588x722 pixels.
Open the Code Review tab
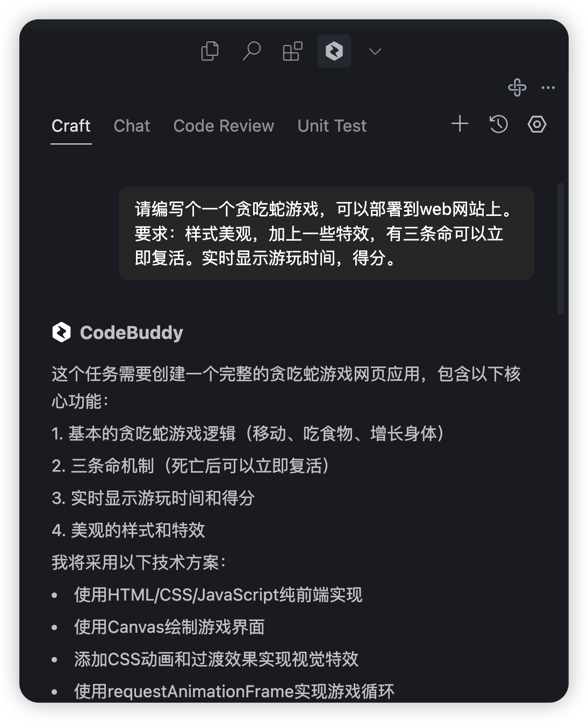[x=223, y=126]
